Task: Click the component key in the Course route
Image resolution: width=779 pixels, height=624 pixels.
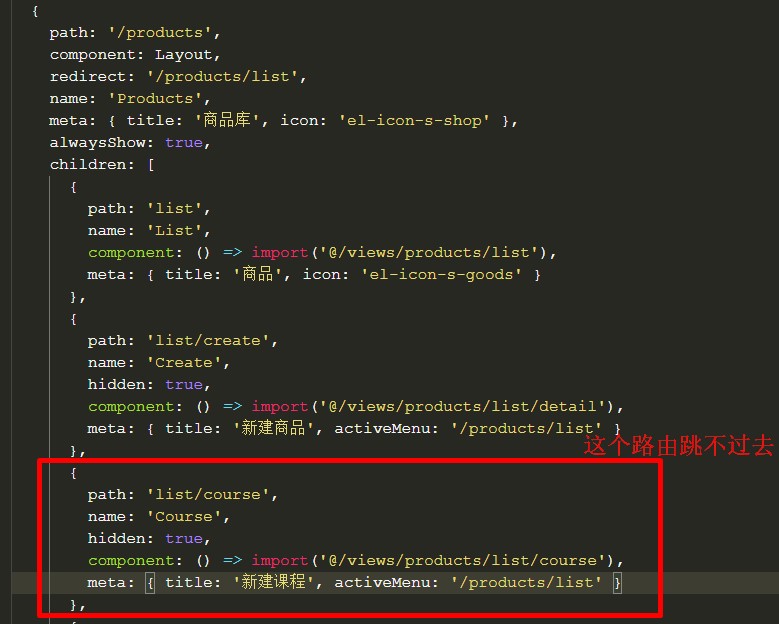Action: [x=132, y=561]
